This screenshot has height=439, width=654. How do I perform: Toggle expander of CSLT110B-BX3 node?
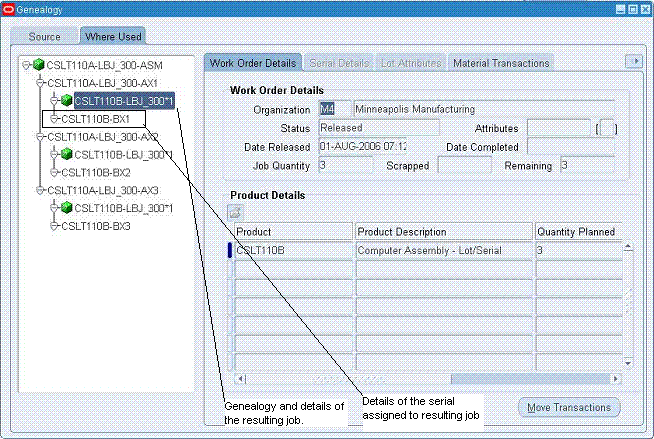point(54,226)
